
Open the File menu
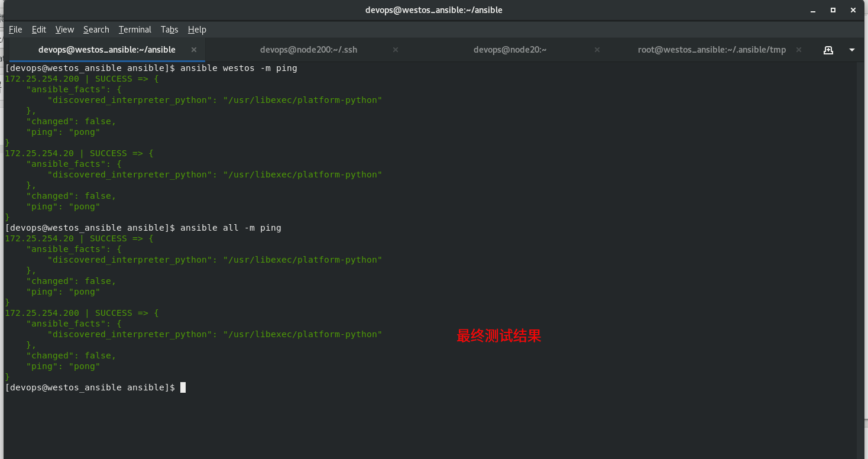(15, 30)
